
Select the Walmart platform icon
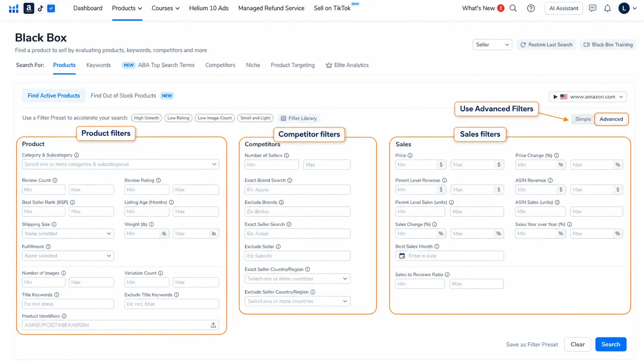[x=51, y=8]
